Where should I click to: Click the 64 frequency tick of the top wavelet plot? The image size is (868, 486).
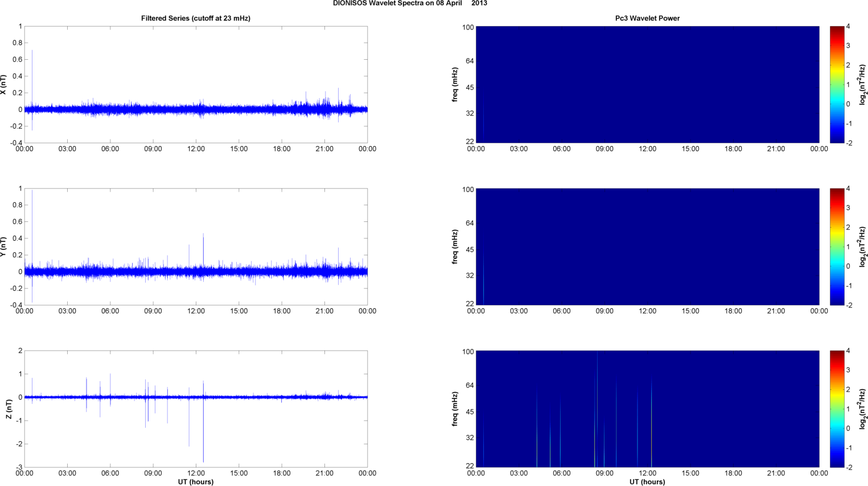tap(470, 61)
